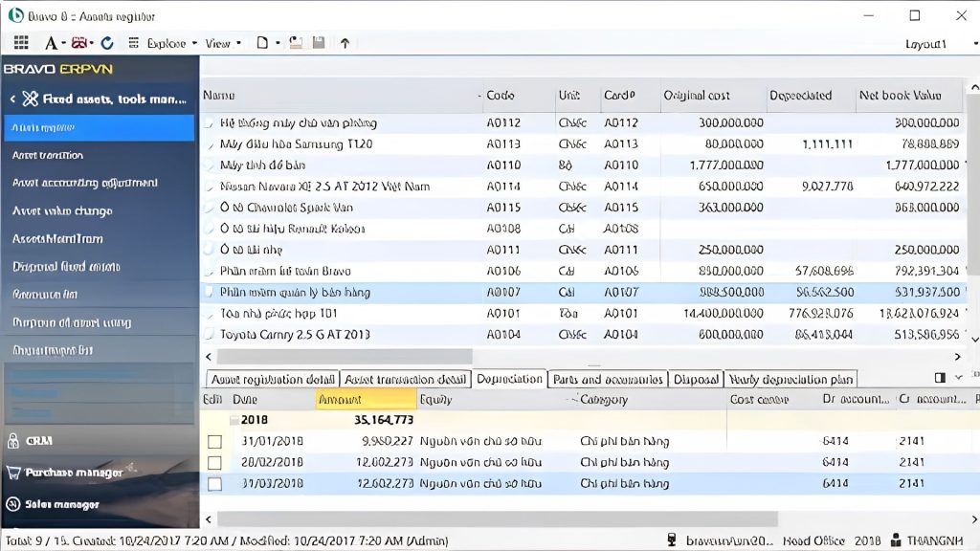Open the font A dropdown arrow

[64, 43]
